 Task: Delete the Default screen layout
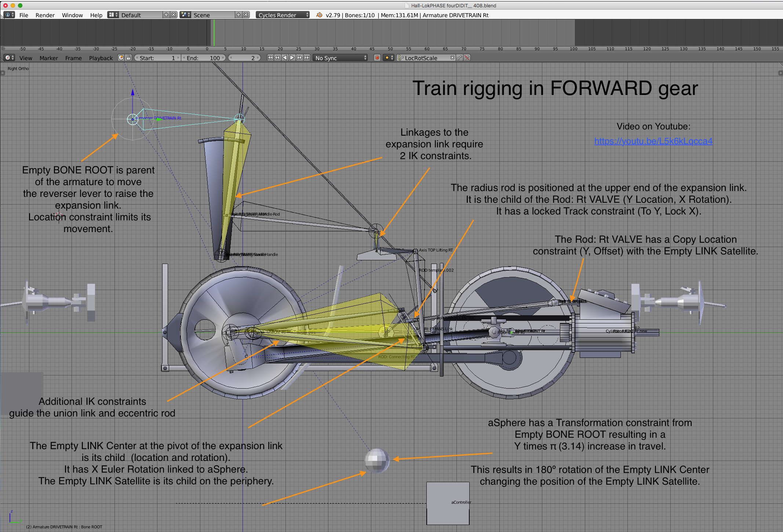[x=174, y=15]
